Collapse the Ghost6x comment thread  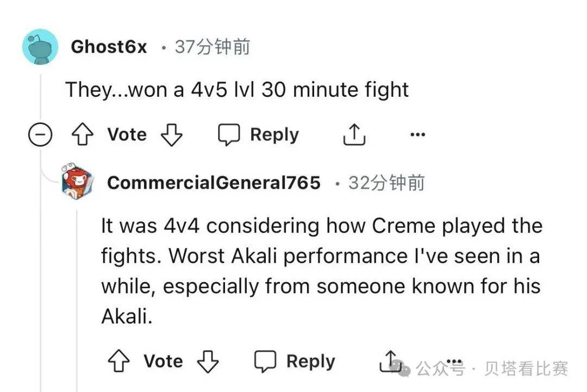coord(40,135)
